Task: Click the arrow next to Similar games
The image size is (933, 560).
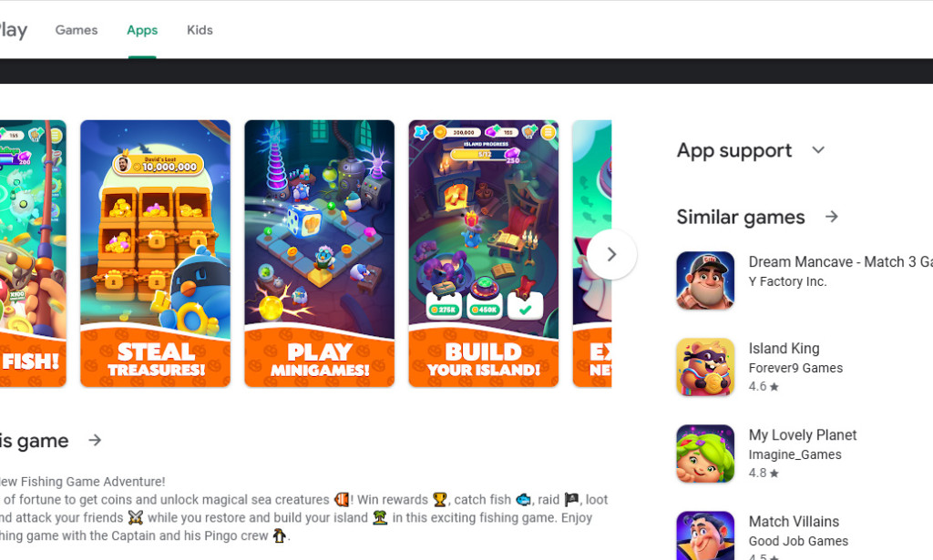Action: pyautogui.click(x=832, y=217)
